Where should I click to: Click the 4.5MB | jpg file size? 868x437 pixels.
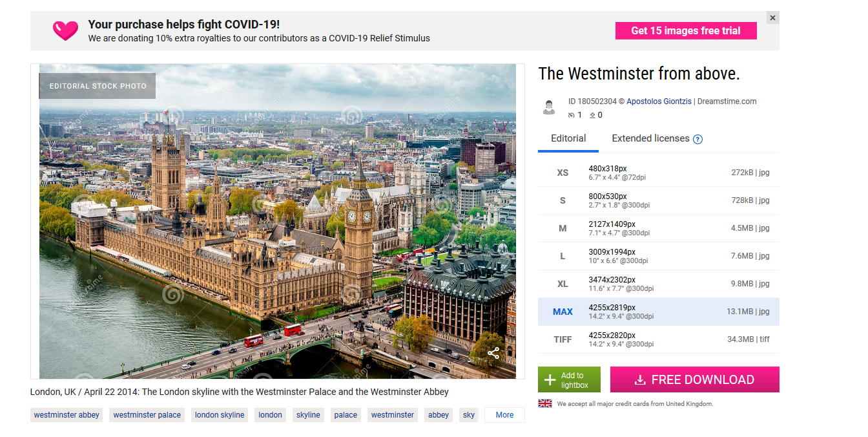pos(750,228)
